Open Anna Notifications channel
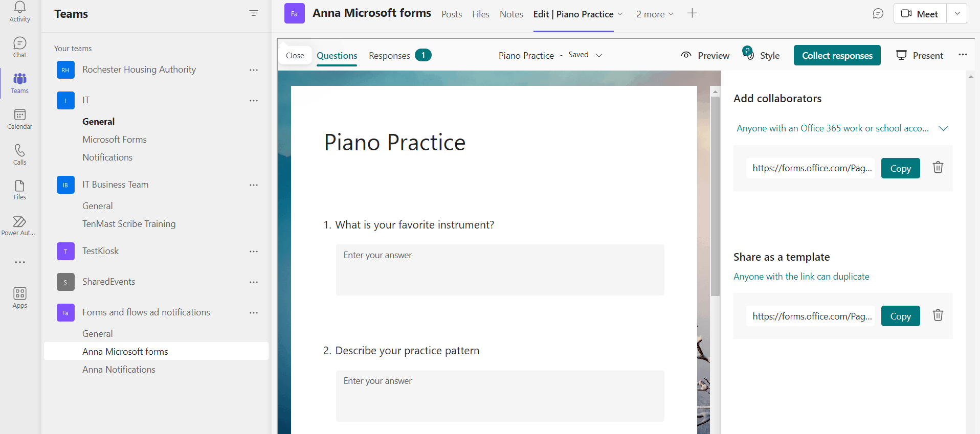 coord(119,370)
